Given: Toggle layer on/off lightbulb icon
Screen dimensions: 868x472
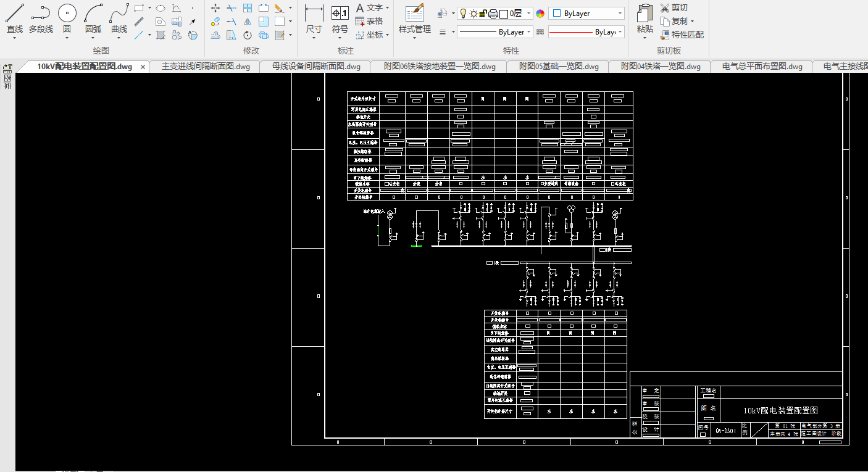Looking at the screenshot, I should [x=463, y=14].
